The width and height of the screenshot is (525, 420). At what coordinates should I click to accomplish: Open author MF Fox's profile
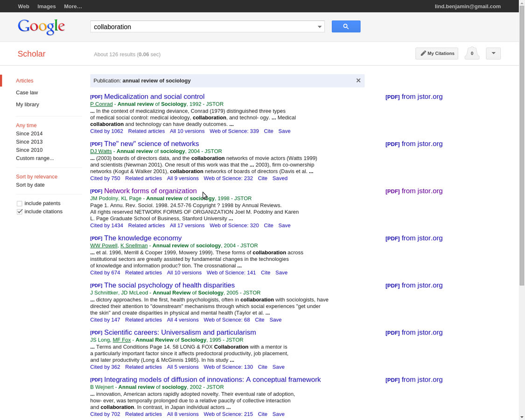click(x=121, y=340)
